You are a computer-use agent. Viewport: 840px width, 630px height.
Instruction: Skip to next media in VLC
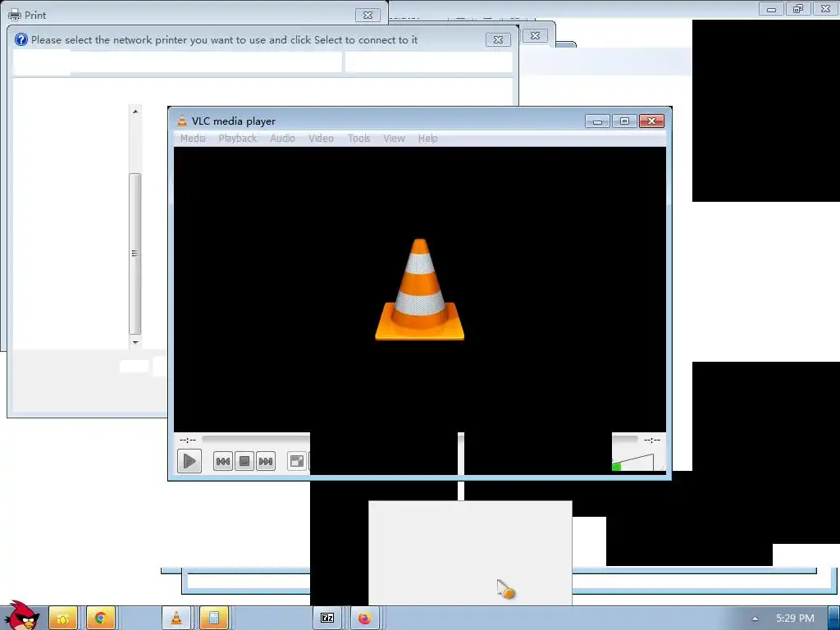tap(266, 461)
